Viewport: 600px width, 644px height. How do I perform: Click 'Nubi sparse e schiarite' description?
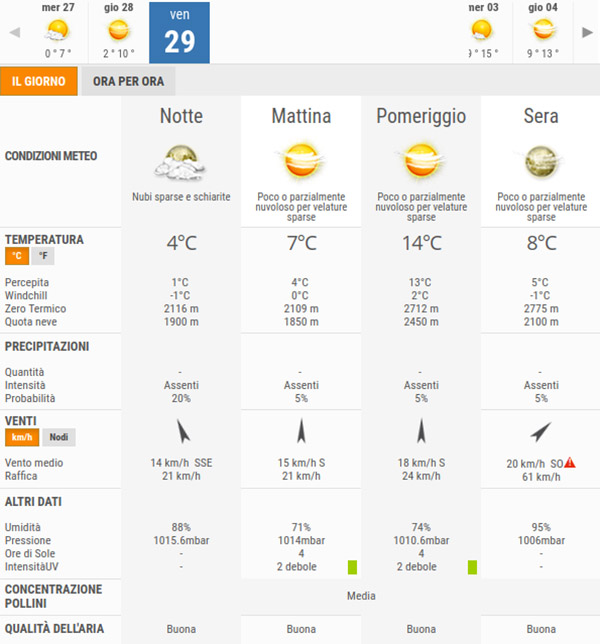tap(181, 197)
